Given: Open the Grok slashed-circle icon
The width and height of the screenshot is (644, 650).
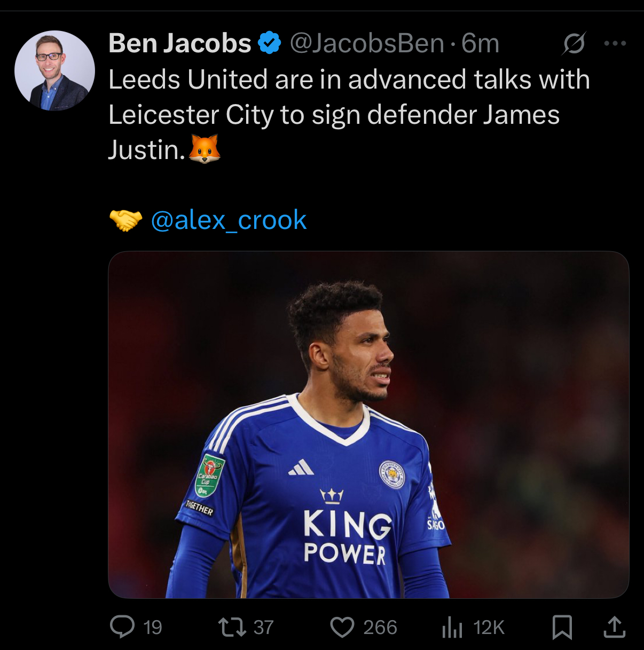Looking at the screenshot, I should tap(574, 43).
